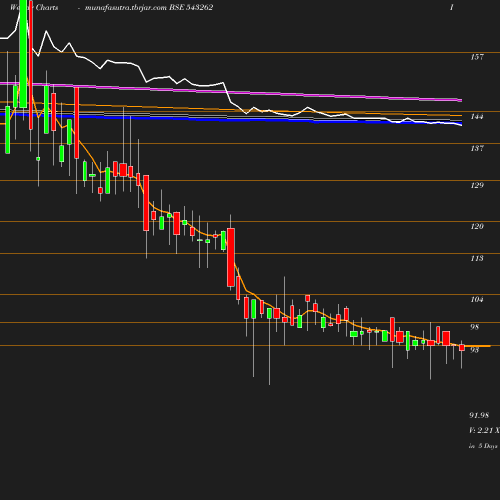Click the 98 price axis label
Screen dimensions: 500x500
[474, 327]
